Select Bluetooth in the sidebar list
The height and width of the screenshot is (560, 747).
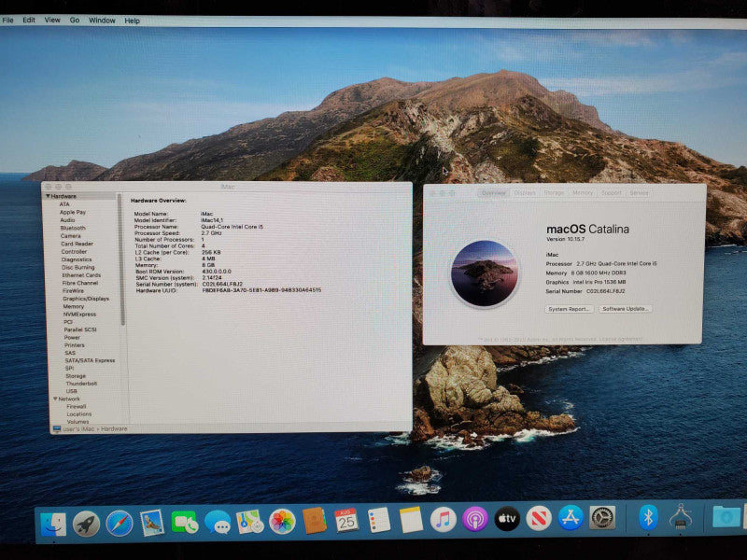(x=73, y=228)
